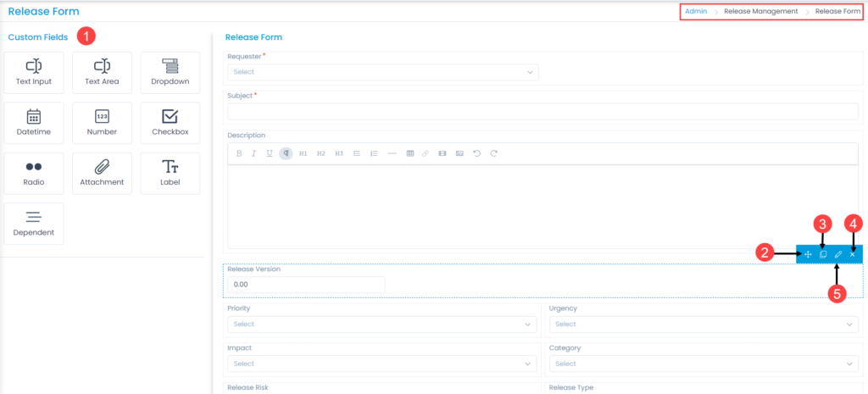
Task: Add a Number custom field
Action: [102, 123]
